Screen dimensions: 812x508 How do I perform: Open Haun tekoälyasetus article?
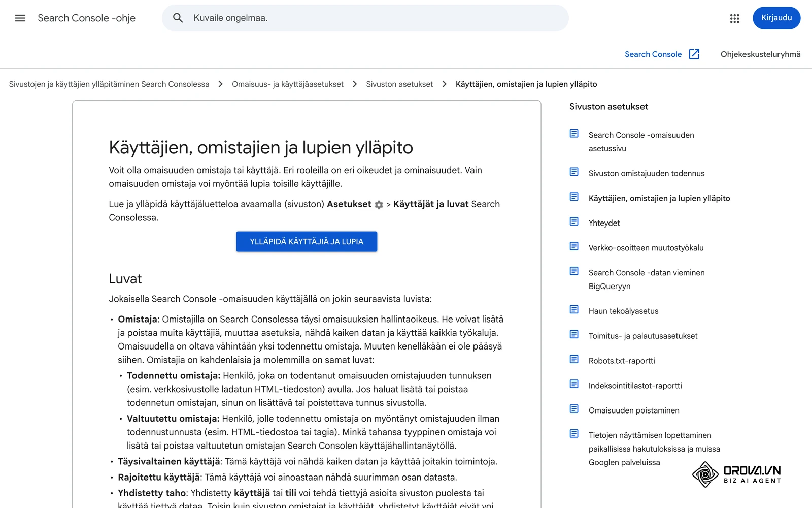[x=623, y=311]
